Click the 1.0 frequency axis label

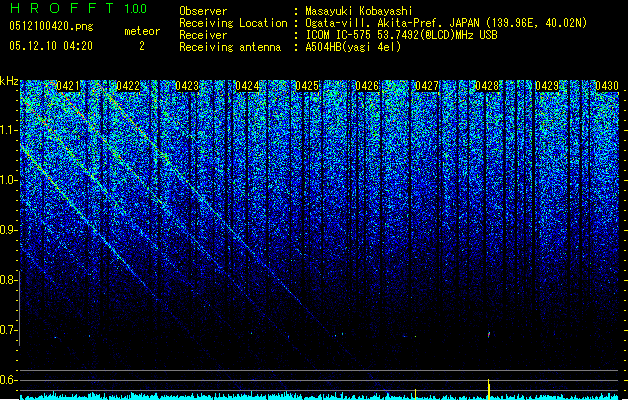coord(8,181)
